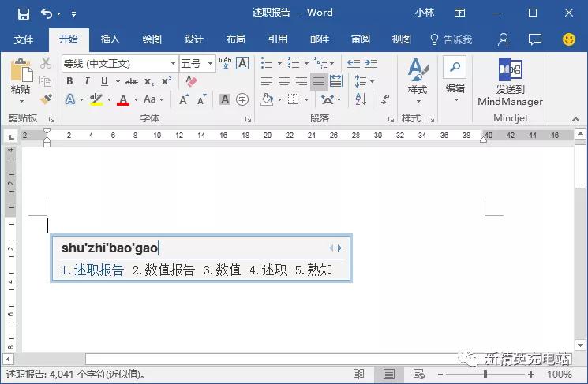
Task: Open the font name dropdown 等线
Action: pos(173,63)
